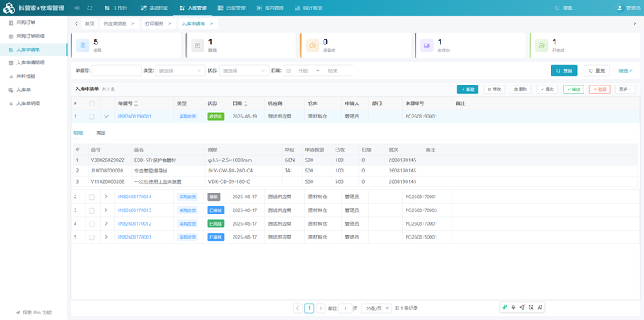The width and height of the screenshot is (644, 320).
Task: Click the microphone icon in floating toolbar
Action: 514,307
